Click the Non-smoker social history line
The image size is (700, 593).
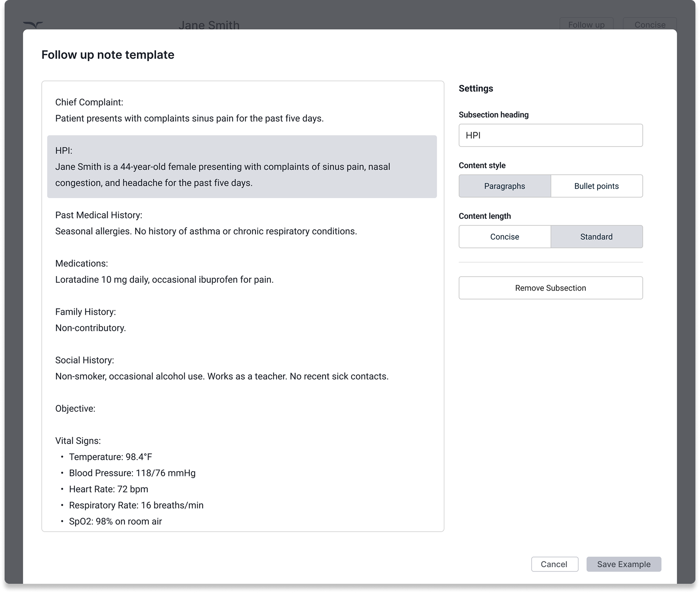coord(222,376)
